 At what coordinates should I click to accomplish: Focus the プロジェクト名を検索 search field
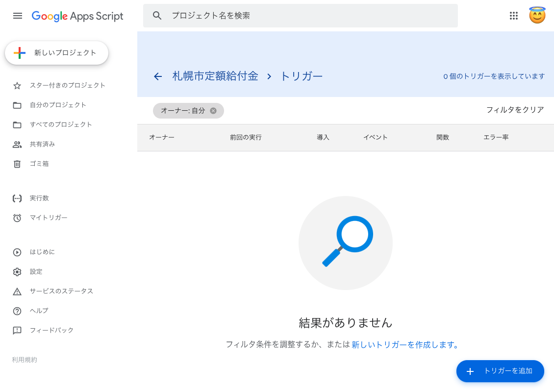point(301,16)
